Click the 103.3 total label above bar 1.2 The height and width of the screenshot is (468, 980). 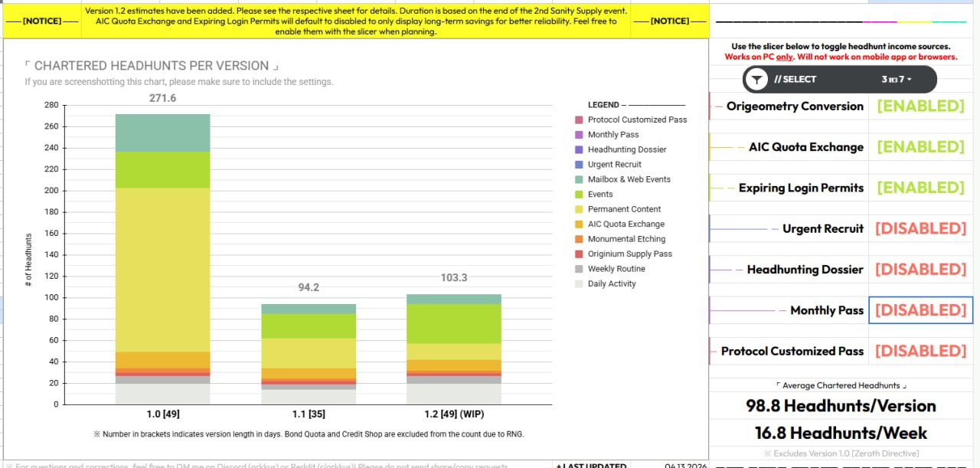pos(454,277)
